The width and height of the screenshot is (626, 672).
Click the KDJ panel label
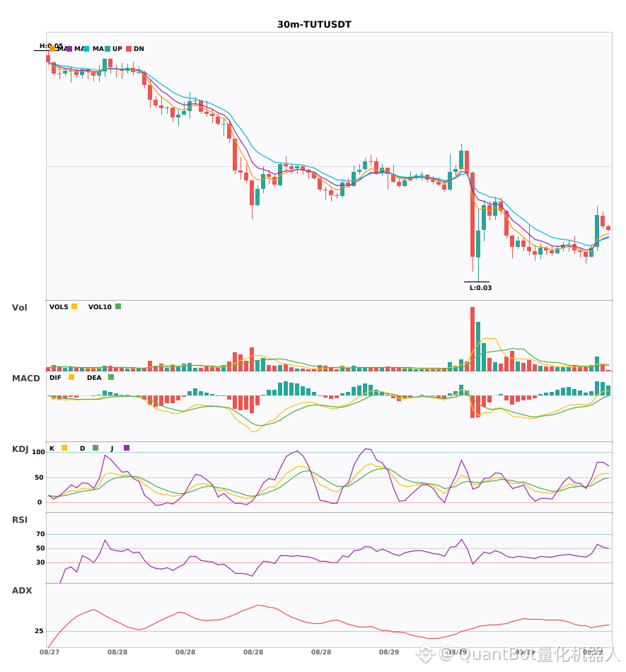20,449
